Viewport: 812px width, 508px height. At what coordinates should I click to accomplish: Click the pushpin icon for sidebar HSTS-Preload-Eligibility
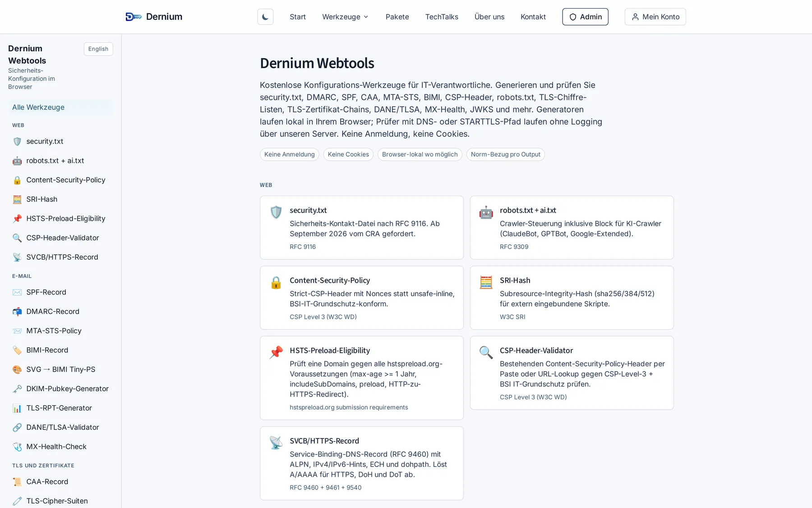click(17, 219)
